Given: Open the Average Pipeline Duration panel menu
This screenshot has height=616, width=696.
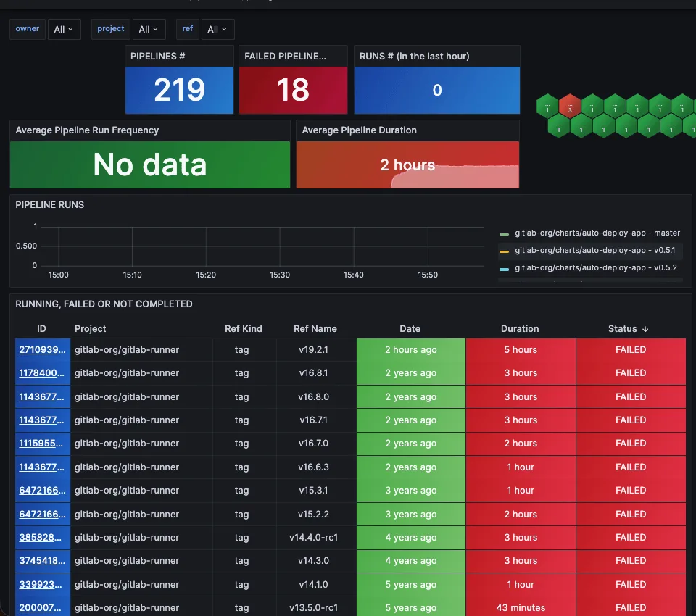Looking at the screenshot, I should [359, 130].
